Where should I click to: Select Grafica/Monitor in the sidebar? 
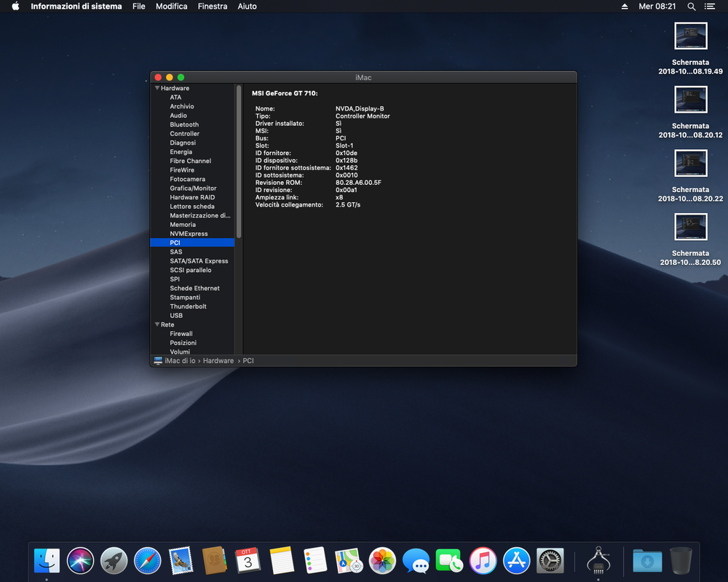(192, 188)
